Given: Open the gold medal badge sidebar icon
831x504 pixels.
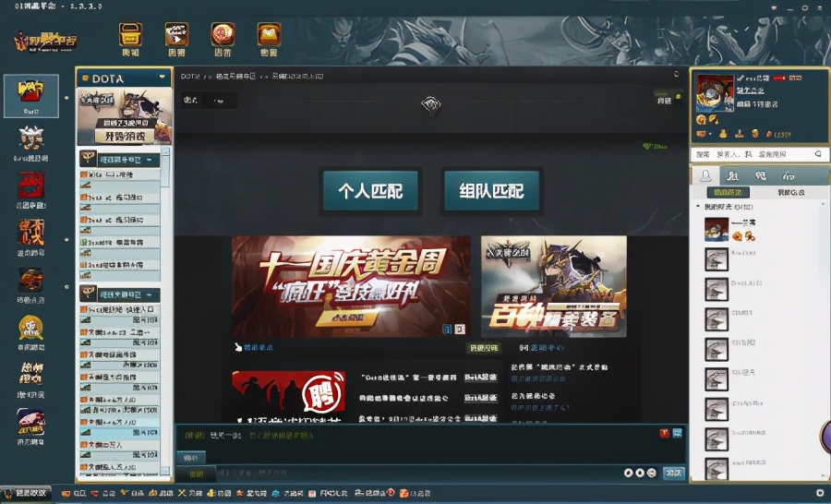Looking at the screenshot, I should coord(30,328).
